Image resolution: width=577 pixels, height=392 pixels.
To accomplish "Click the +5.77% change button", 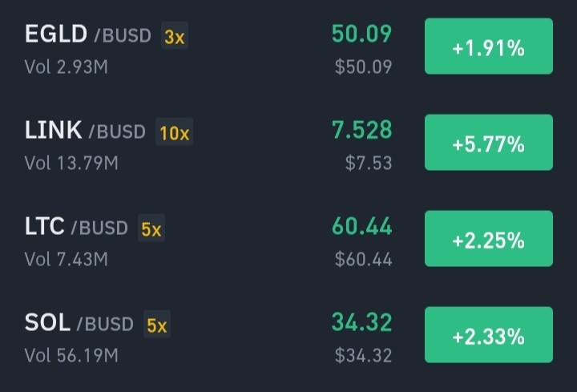I will pyautogui.click(x=489, y=143).
